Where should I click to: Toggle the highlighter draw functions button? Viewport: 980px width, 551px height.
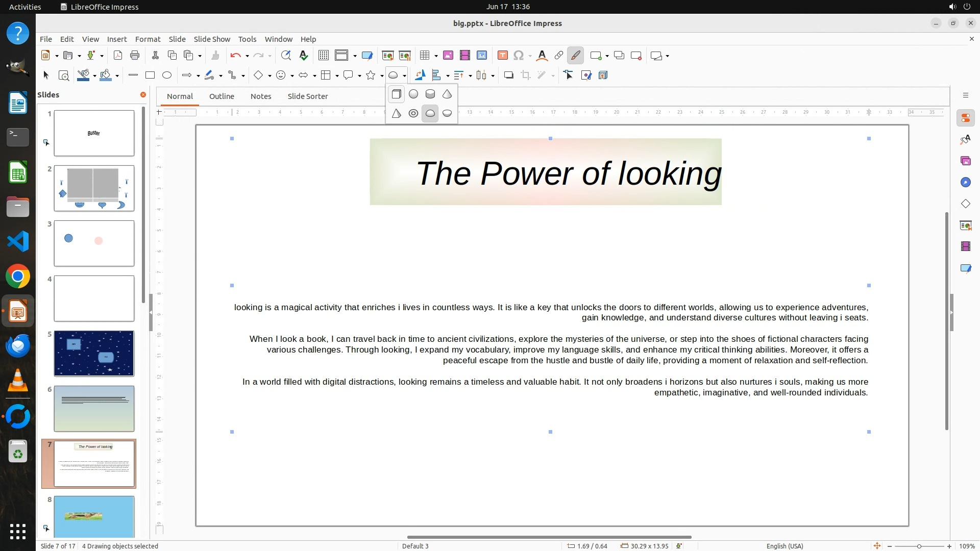[x=575, y=56]
